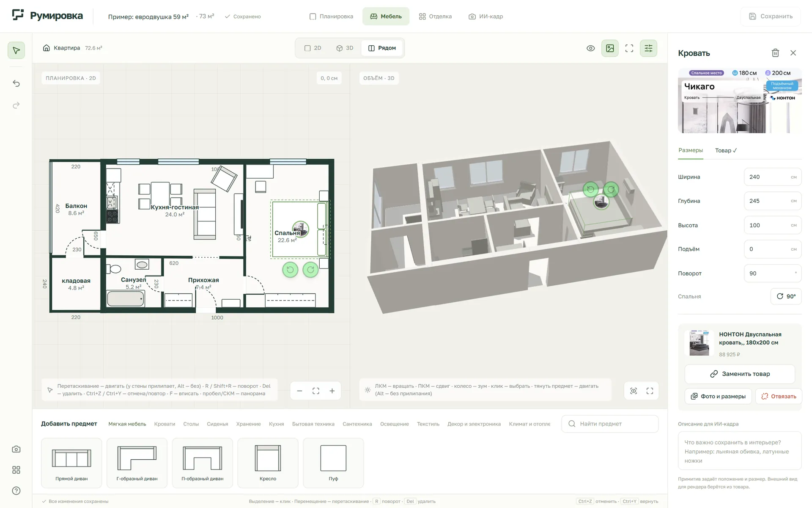Switch to the 3D view mode
This screenshot has width=812, height=508.
pyautogui.click(x=345, y=48)
